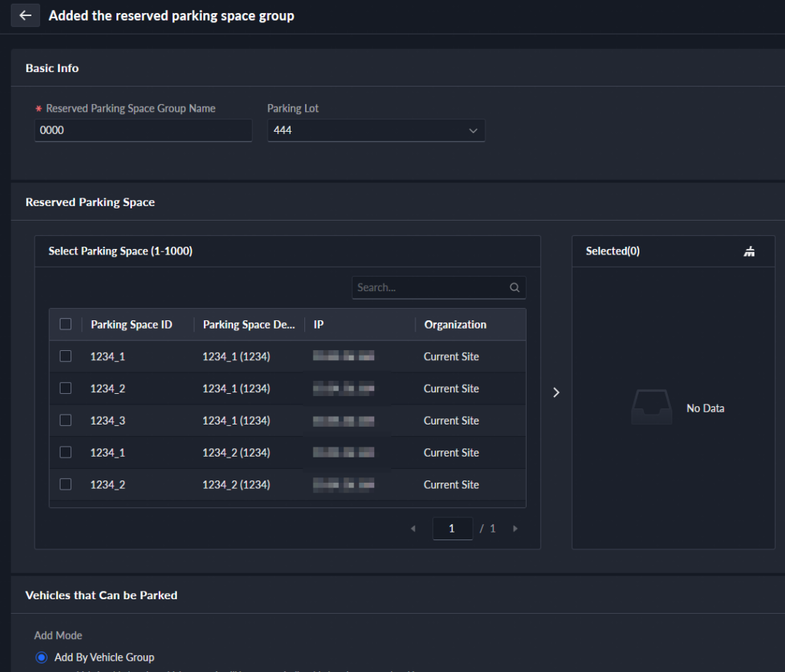Focus the Reserved Parking Space Group Name field
This screenshot has width=785, height=672.
[x=143, y=131]
